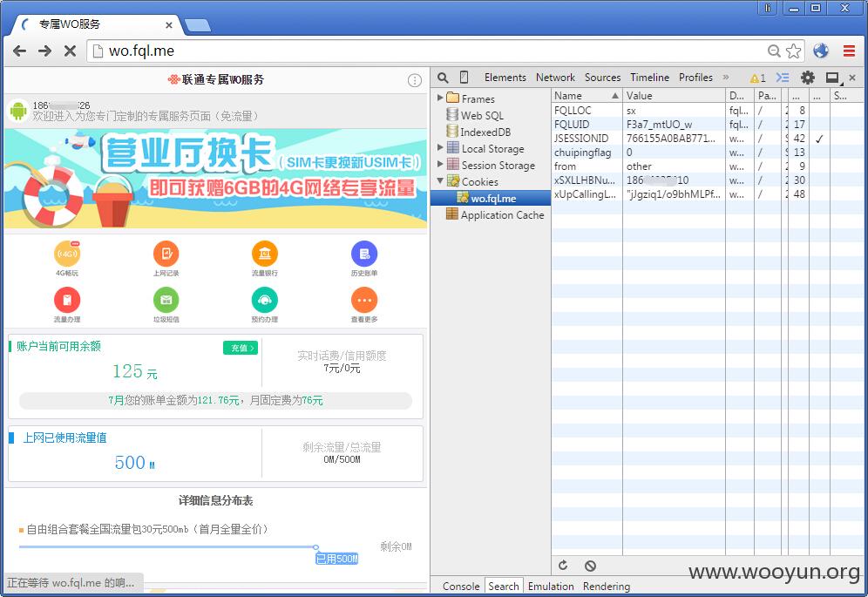Open the Console drawer tab
Image resolution: width=868 pixels, height=597 pixels.
461,586
